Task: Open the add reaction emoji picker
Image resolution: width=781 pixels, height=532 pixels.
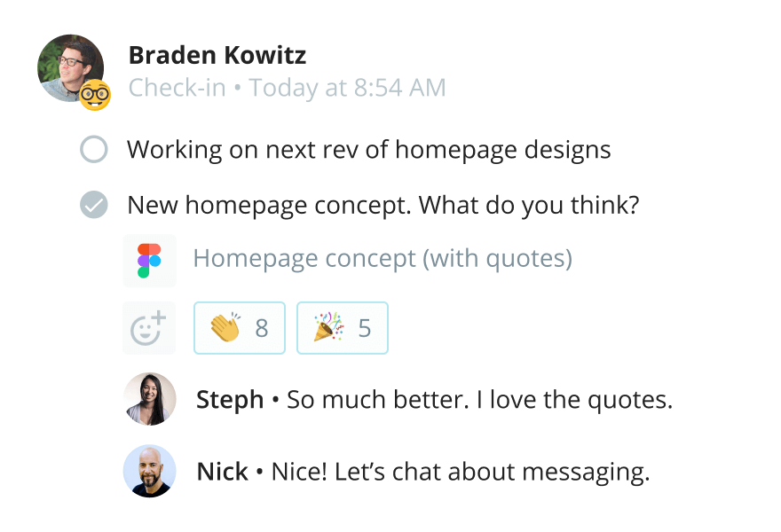Action: click(149, 329)
